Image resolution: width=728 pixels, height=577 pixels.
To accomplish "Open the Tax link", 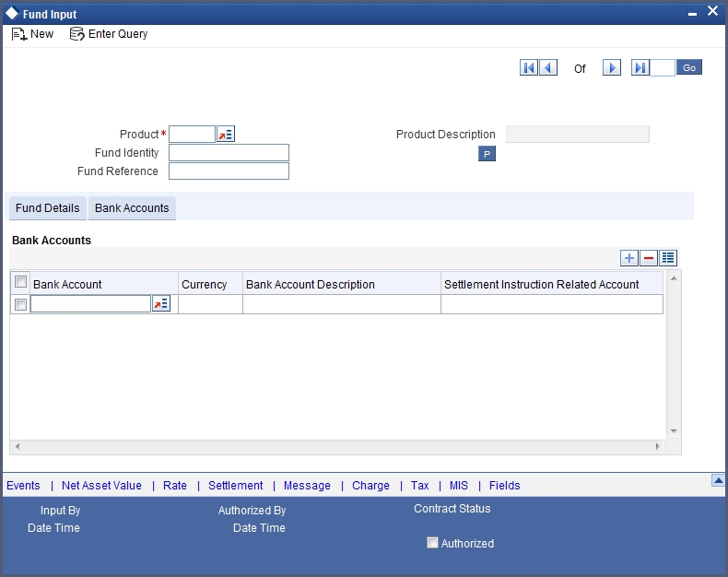I will pyautogui.click(x=419, y=486).
